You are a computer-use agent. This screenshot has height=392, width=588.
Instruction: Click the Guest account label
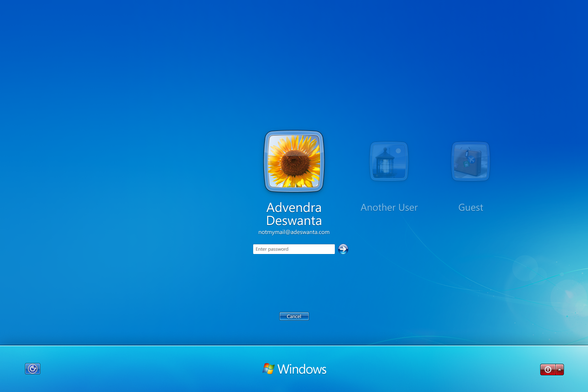click(471, 207)
